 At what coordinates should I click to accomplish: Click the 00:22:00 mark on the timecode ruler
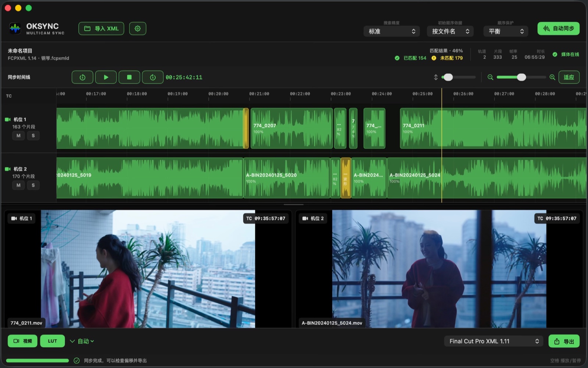[300, 94]
